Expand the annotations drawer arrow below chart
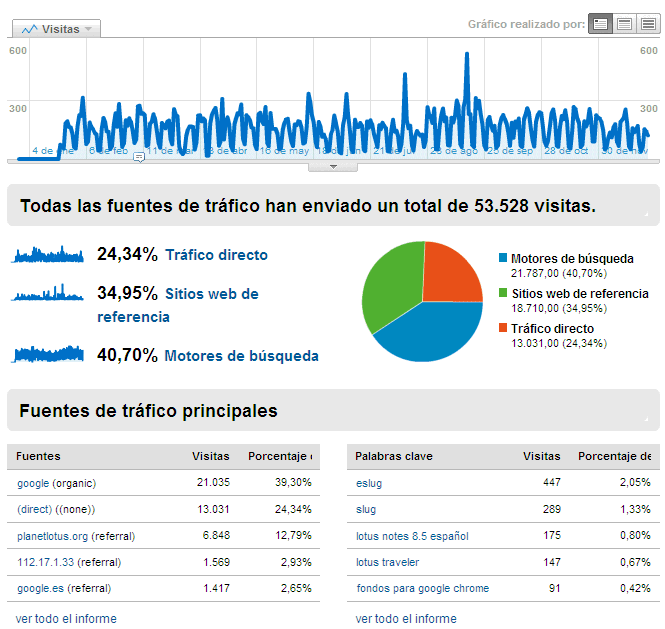 (333, 167)
